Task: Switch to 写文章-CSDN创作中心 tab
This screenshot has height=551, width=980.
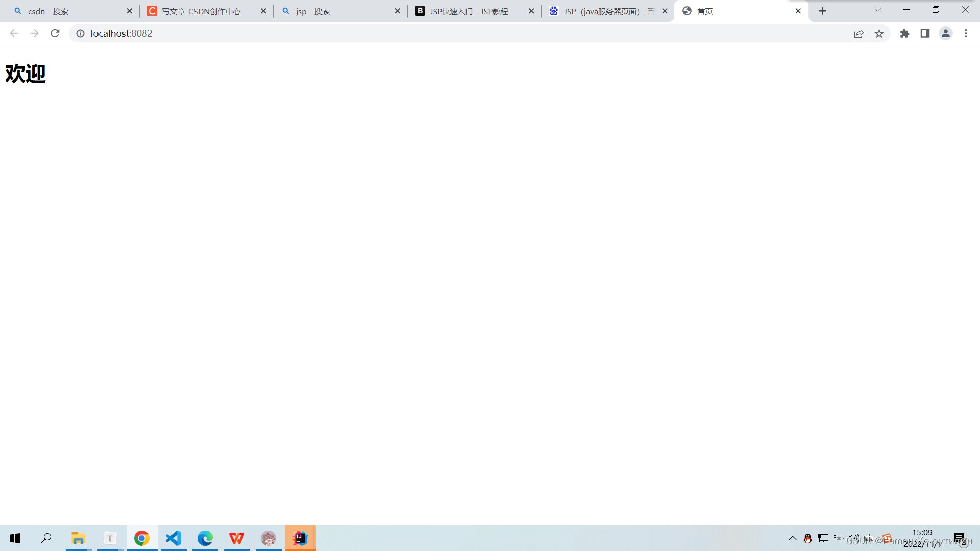Action: click(201, 11)
